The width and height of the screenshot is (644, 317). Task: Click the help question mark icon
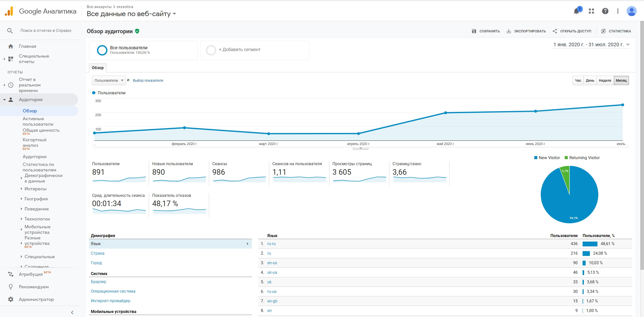pos(605,11)
